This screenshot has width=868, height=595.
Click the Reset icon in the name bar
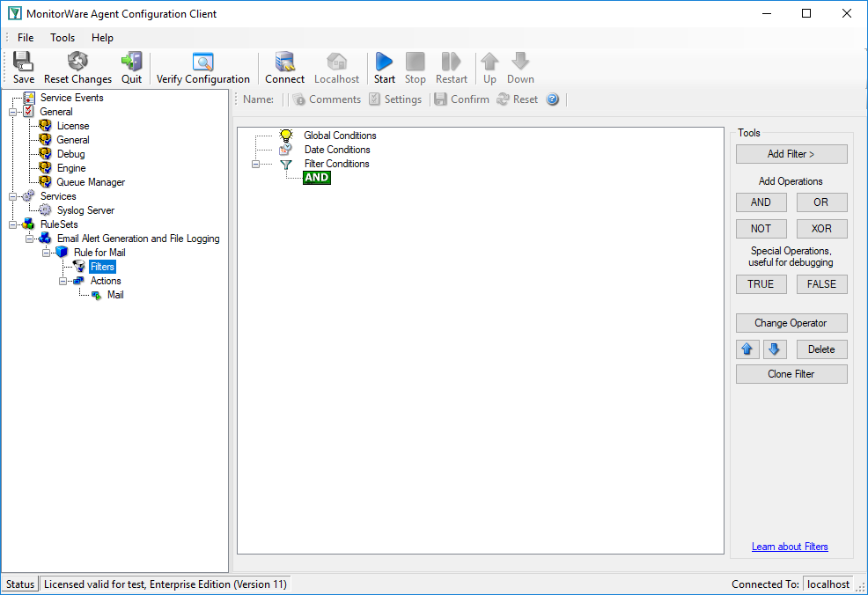pos(503,99)
